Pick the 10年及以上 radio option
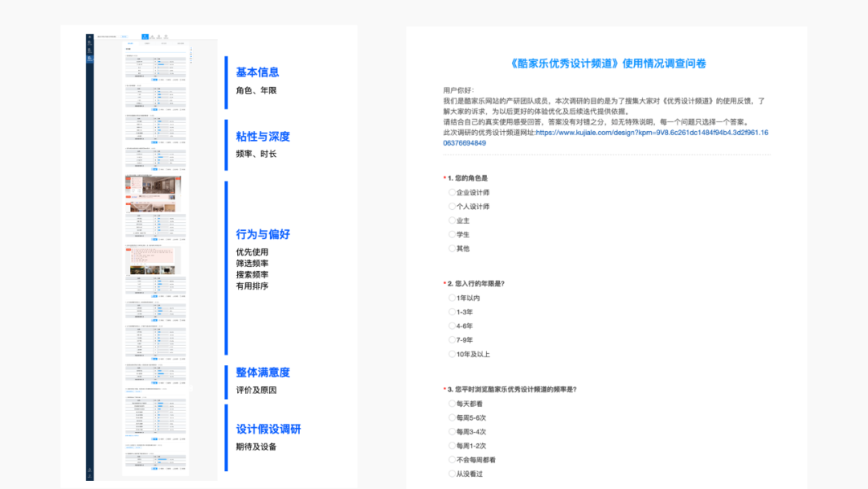Viewport: 868px width, 489px height. (452, 355)
